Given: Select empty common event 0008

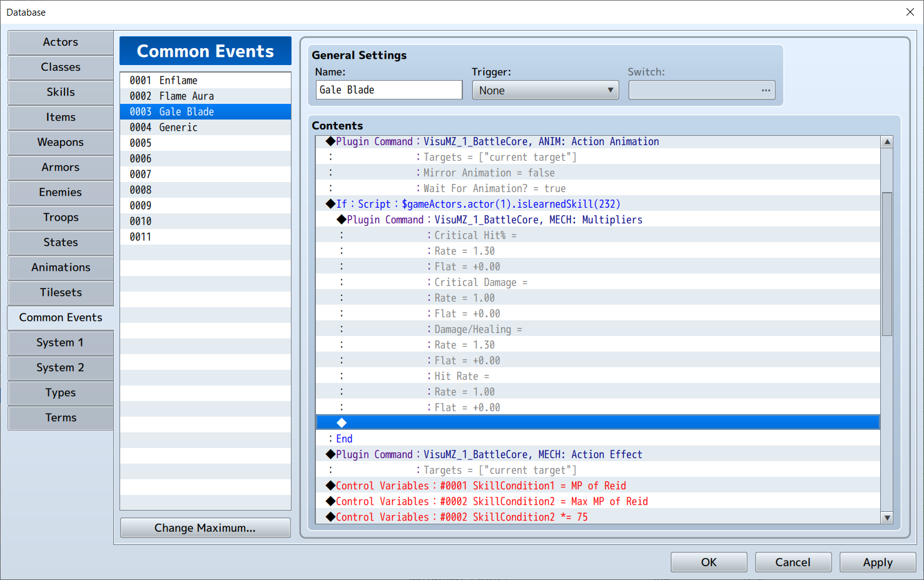Looking at the screenshot, I should 205,190.
